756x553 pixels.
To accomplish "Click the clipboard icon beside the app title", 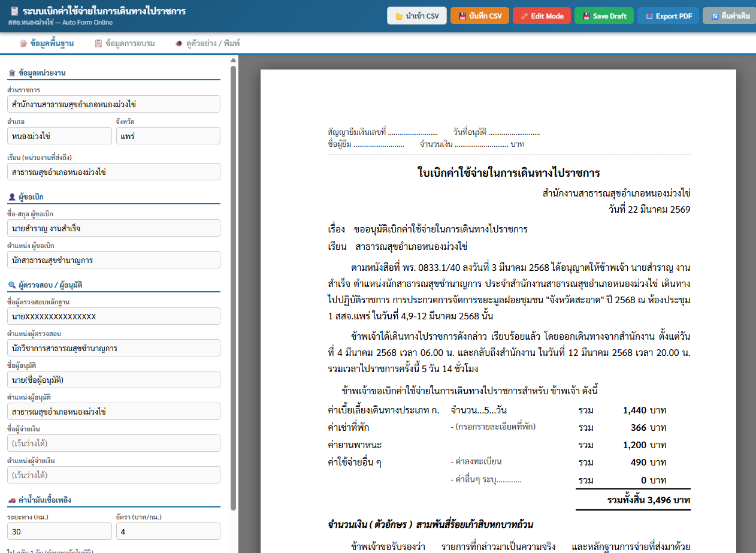I will (15, 11).
